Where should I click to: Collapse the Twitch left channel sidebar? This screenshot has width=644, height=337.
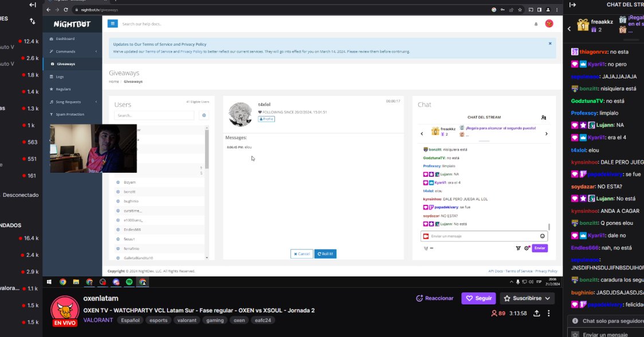pos(33,5)
